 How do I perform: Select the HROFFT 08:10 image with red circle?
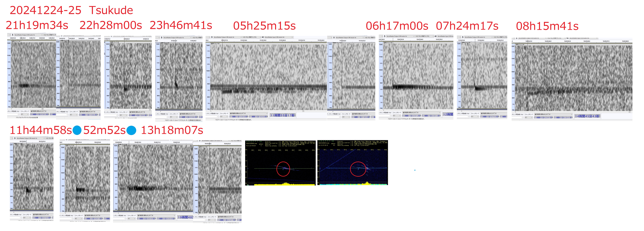click(353, 163)
